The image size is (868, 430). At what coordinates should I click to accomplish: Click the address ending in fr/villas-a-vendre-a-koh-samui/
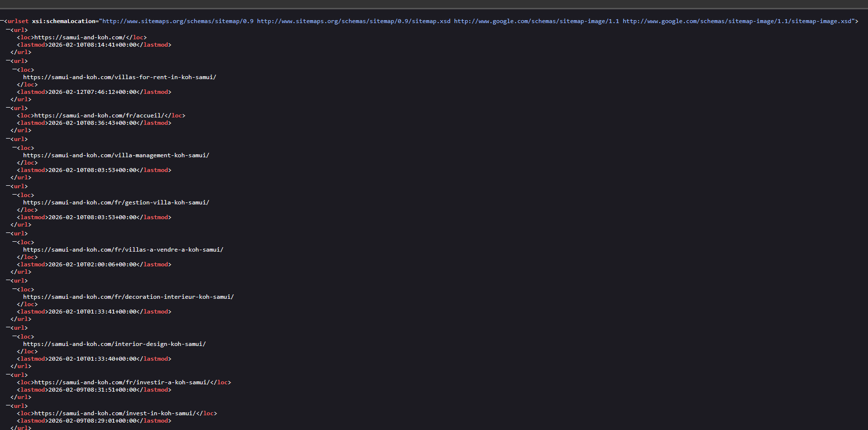[123, 250]
